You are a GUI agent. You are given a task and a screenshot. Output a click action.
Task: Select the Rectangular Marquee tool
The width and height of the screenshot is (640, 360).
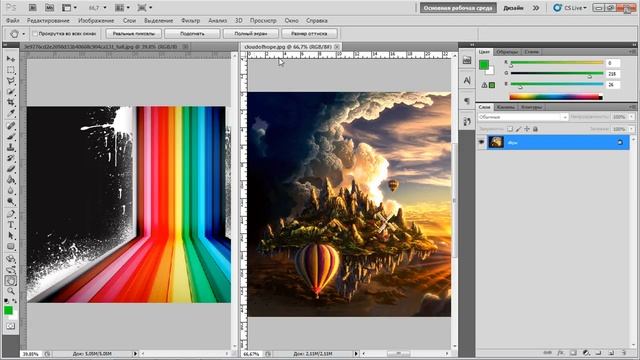point(11,70)
